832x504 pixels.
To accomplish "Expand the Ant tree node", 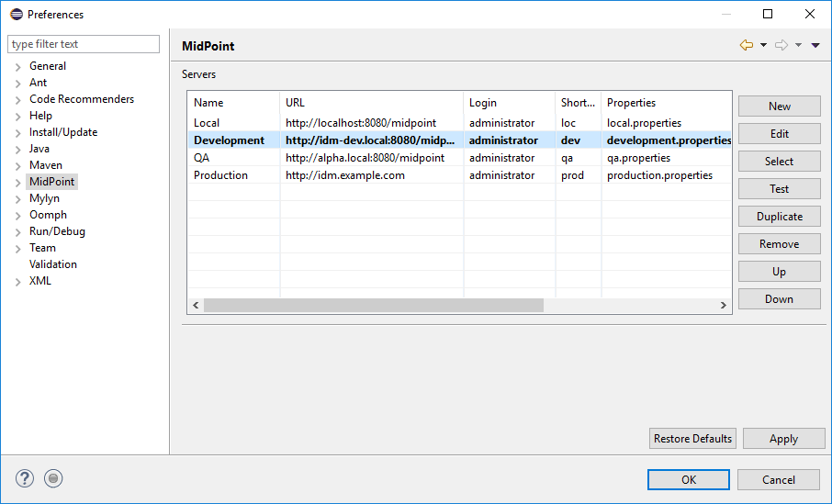I will (x=18, y=84).
